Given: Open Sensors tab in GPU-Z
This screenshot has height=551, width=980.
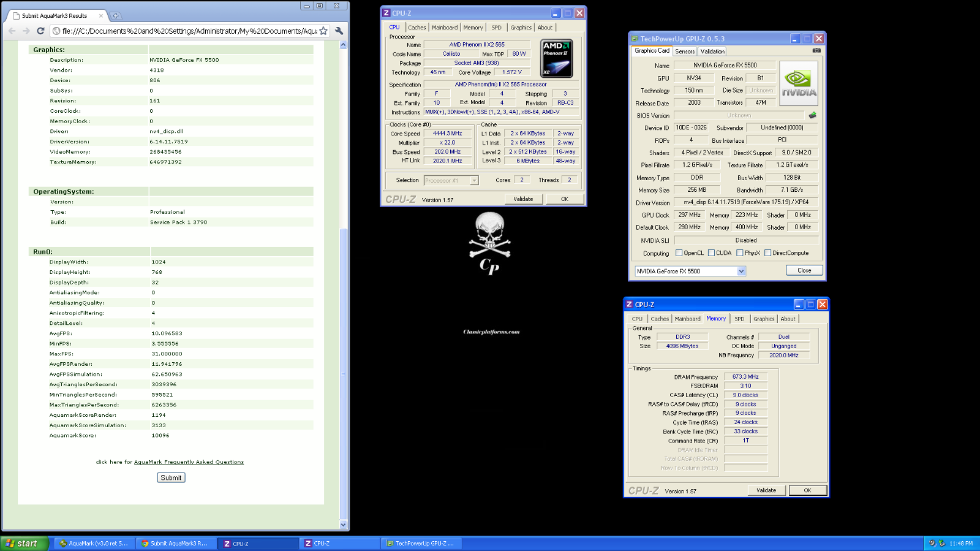Looking at the screenshot, I should click(x=685, y=51).
